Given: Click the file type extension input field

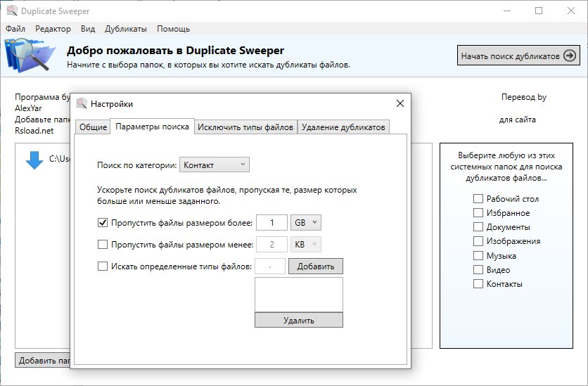Looking at the screenshot, I should coord(270,266).
